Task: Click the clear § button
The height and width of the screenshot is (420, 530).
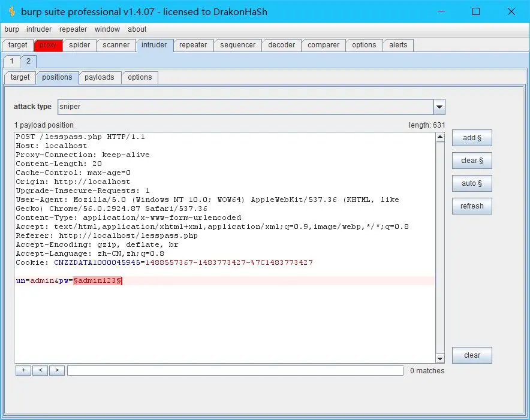Action: [x=472, y=161]
